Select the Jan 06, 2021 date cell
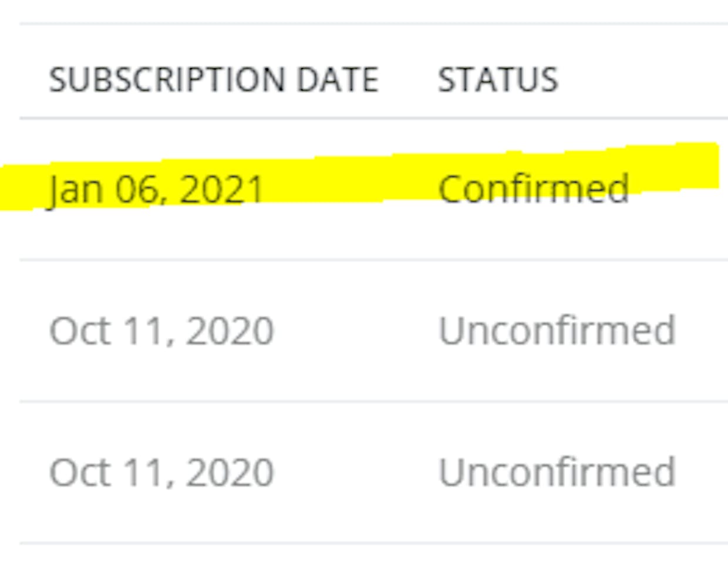The width and height of the screenshot is (728, 564). pyautogui.click(x=156, y=190)
